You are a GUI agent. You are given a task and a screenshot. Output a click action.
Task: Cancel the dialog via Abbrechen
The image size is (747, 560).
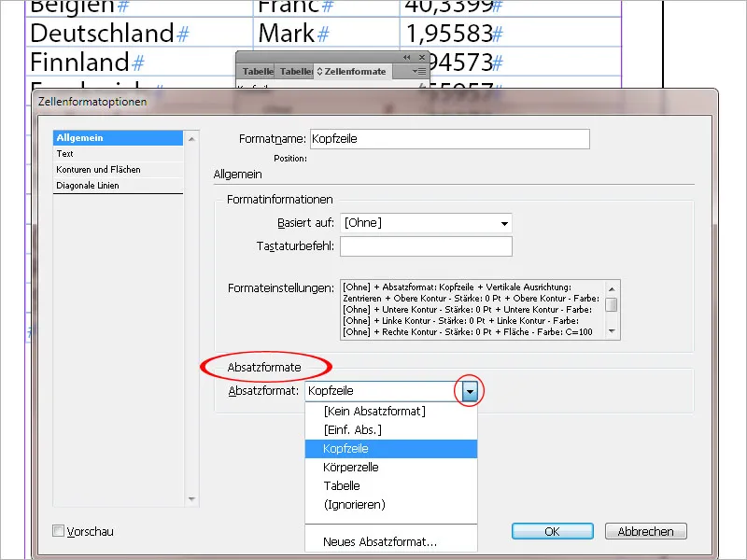646,530
